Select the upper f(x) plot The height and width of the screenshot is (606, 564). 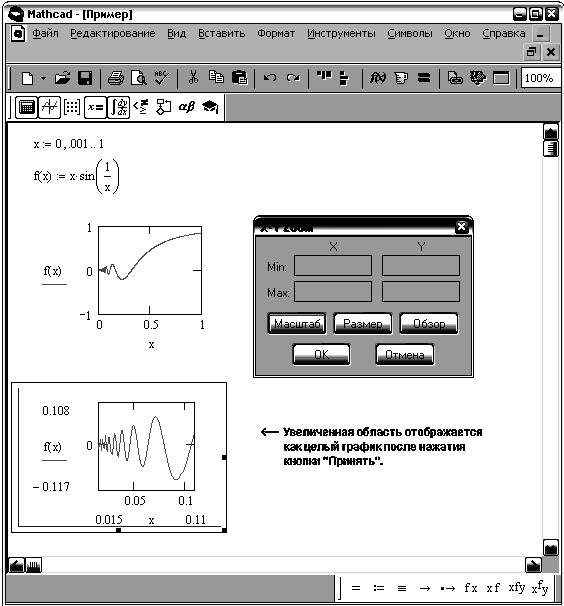150,270
